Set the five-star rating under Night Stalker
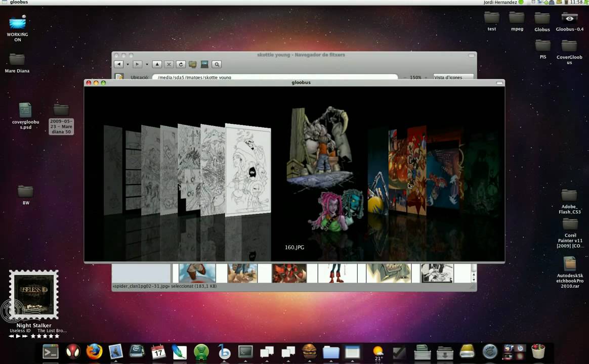 tap(45, 336)
